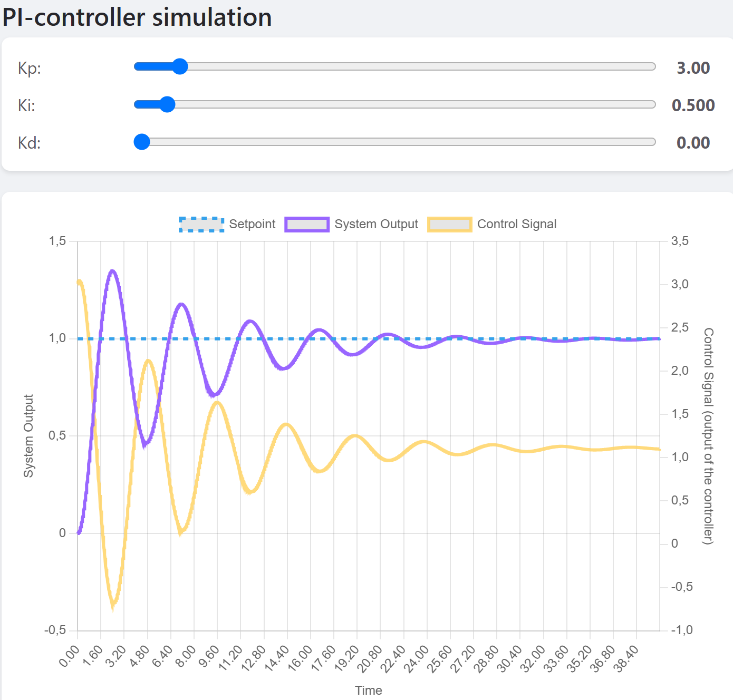The image size is (733, 700).
Task: Click the purple System Output legend swatch
Action: 307,225
